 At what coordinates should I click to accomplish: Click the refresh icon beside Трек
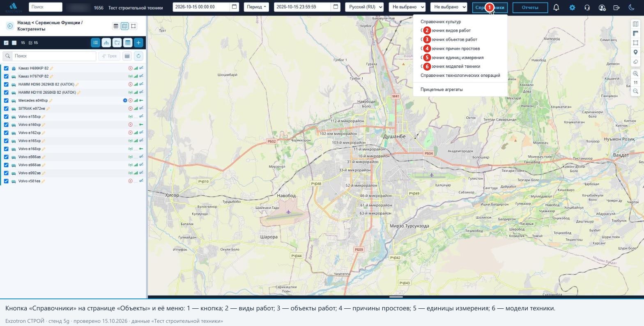(x=138, y=56)
